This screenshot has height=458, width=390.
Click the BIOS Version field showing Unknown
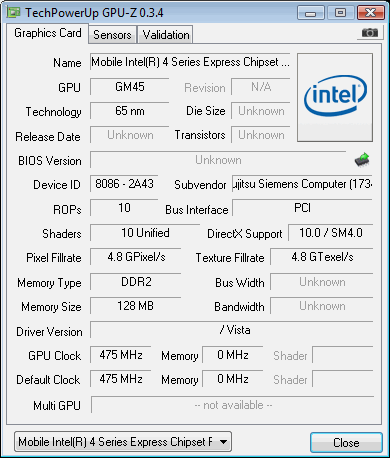pyautogui.click(x=218, y=160)
